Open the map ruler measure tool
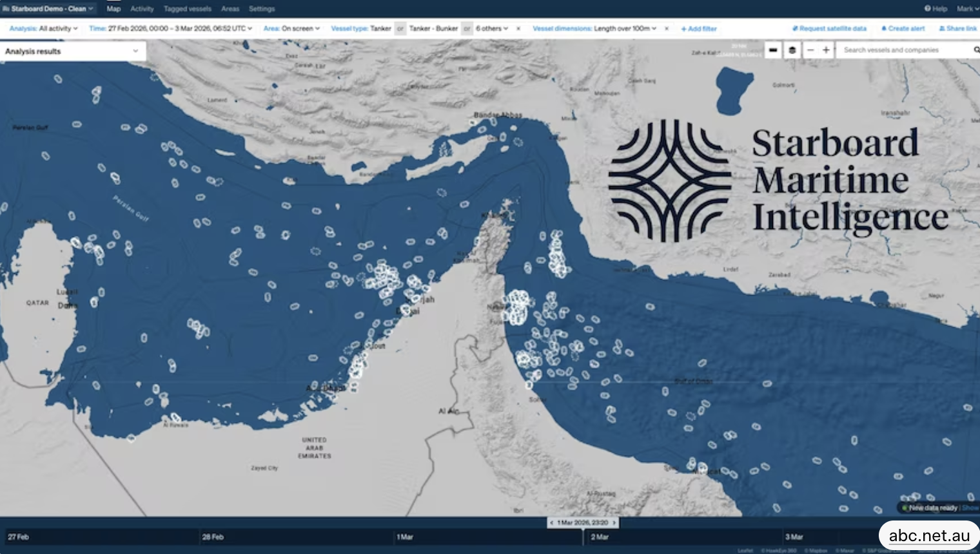This screenshot has width=980, height=554. [773, 50]
